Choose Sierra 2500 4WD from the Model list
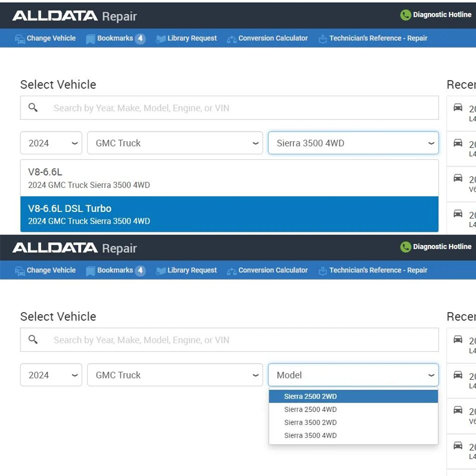 (353, 409)
